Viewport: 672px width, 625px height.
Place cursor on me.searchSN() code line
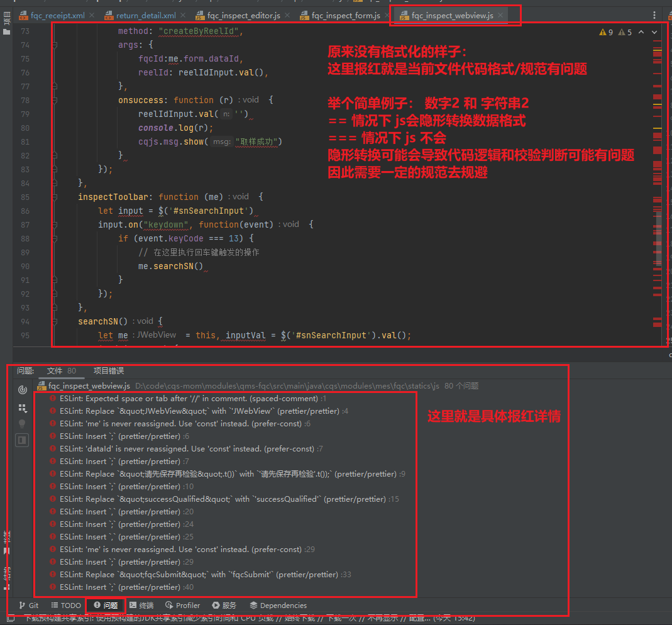(x=170, y=266)
